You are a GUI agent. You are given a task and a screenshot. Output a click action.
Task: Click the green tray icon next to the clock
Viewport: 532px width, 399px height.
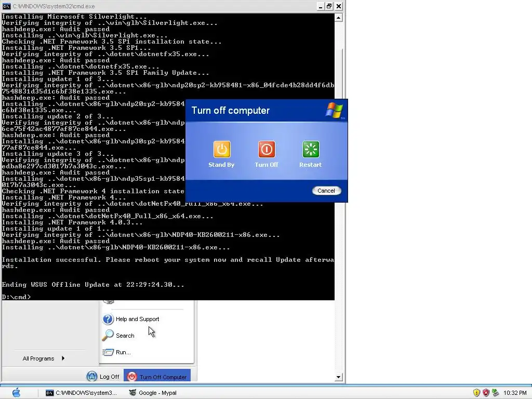495,393
